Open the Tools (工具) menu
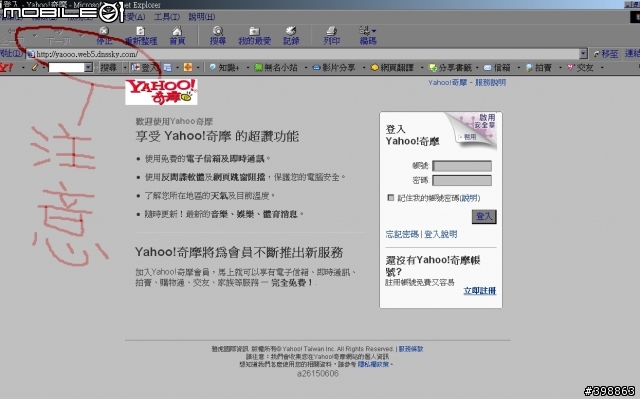 [167, 17]
